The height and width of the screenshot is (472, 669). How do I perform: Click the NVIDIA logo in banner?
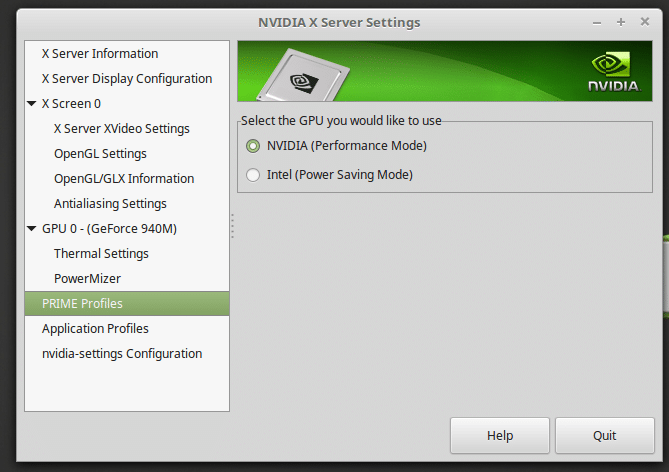coord(613,72)
